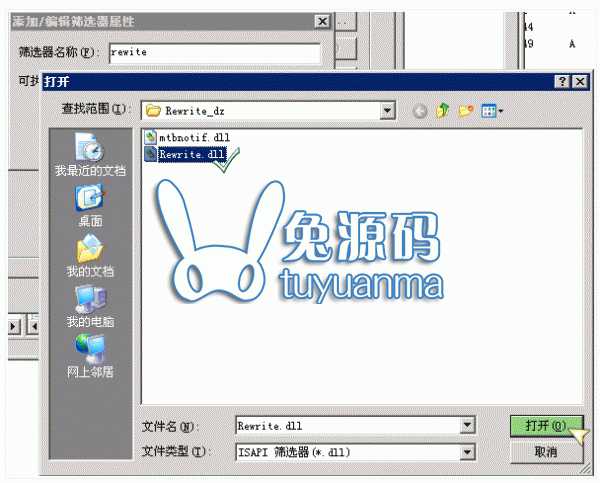Image resolution: width=600 pixels, height=483 pixels.
Task: Click the Back navigation arrow icon
Action: pyautogui.click(x=420, y=111)
